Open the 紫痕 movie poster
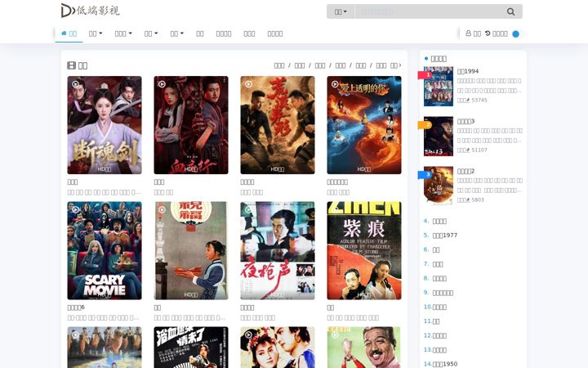Screen dimensions: 588x368 pyautogui.click(x=364, y=250)
